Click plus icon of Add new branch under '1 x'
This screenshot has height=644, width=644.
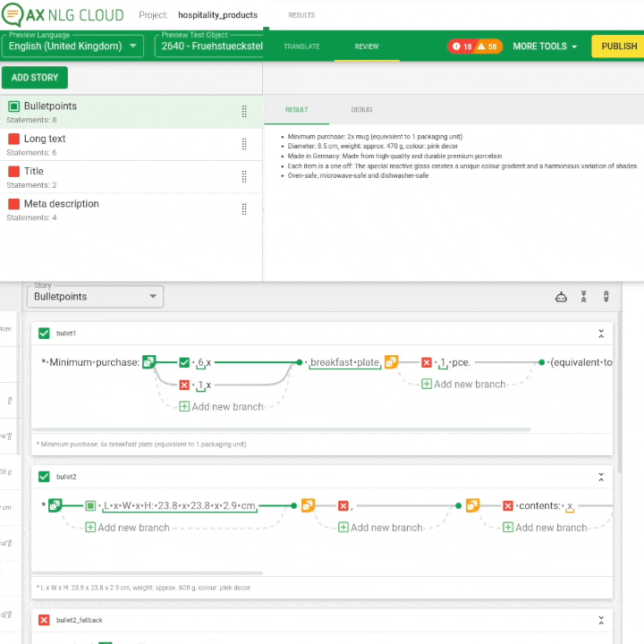tap(184, 407)
